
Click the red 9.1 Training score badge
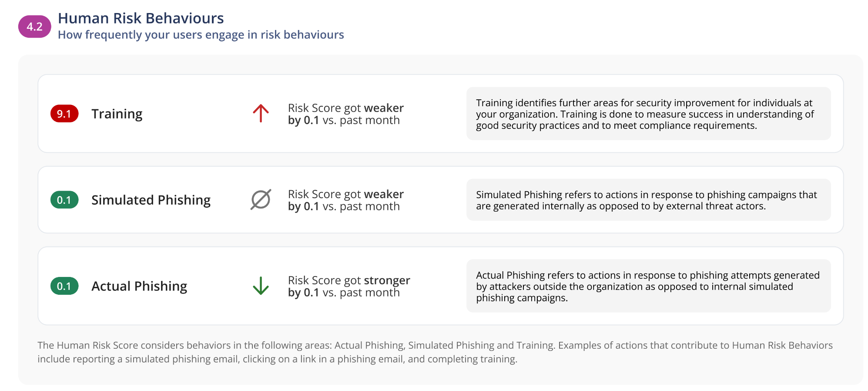pyautogui.click(x=64, y=114)
